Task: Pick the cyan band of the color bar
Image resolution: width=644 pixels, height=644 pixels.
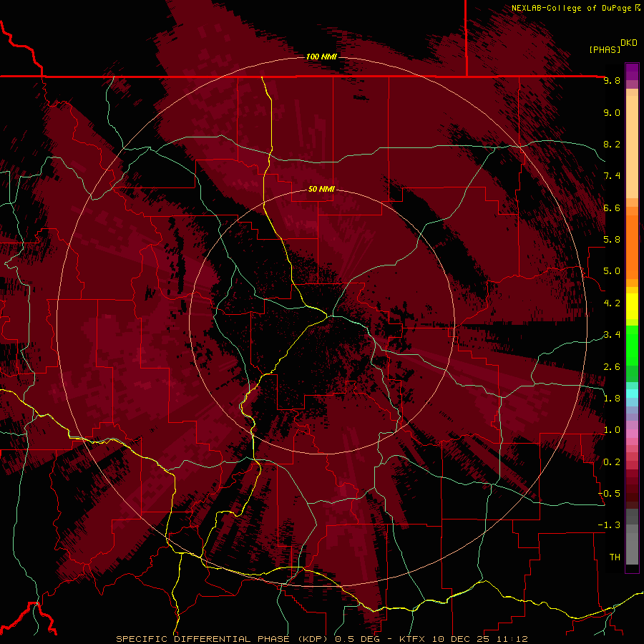Action: [632, 393]
